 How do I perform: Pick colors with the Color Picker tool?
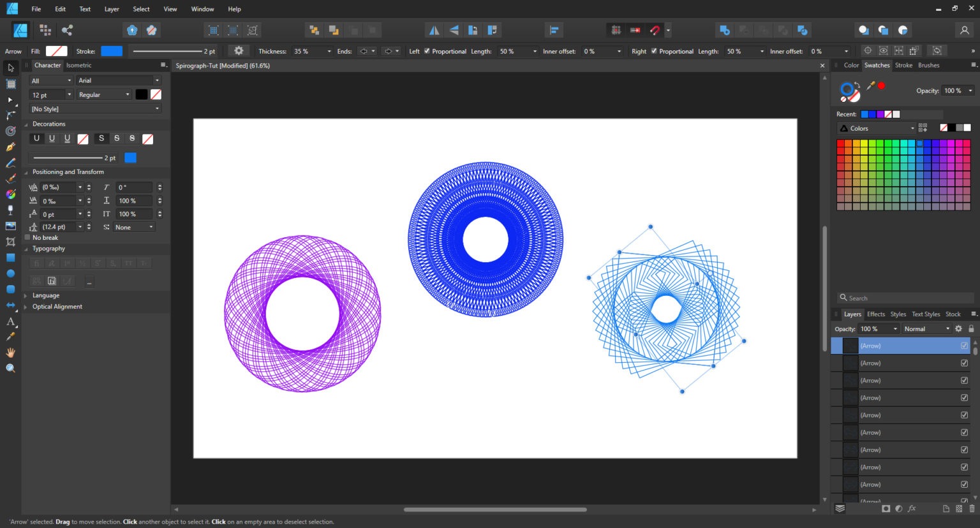[10, 337]
